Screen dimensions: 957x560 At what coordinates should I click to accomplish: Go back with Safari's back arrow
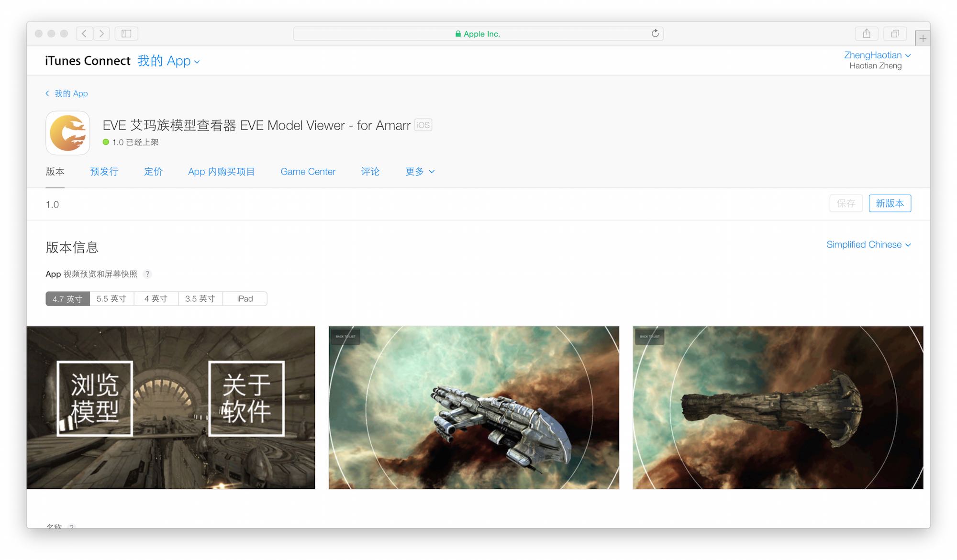[84, 33]
